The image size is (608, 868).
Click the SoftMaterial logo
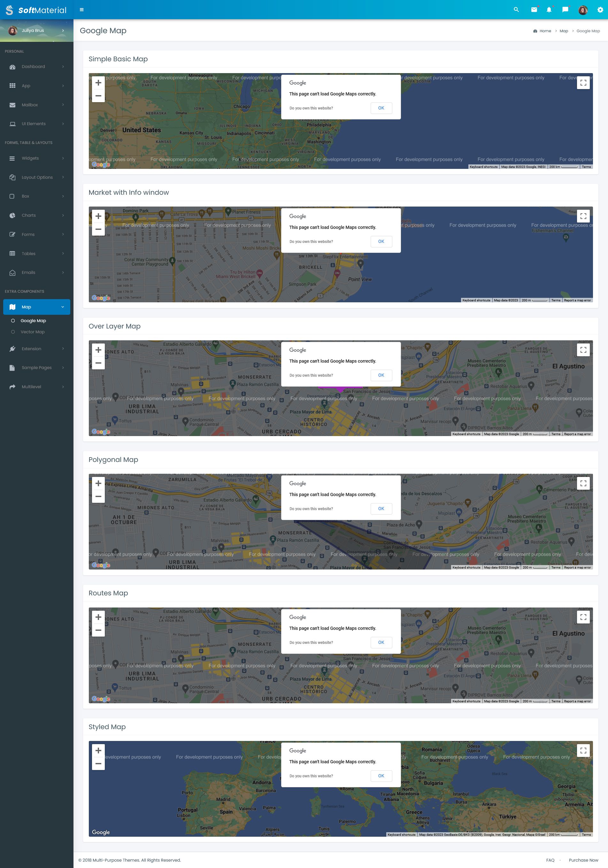coord(36,10)
